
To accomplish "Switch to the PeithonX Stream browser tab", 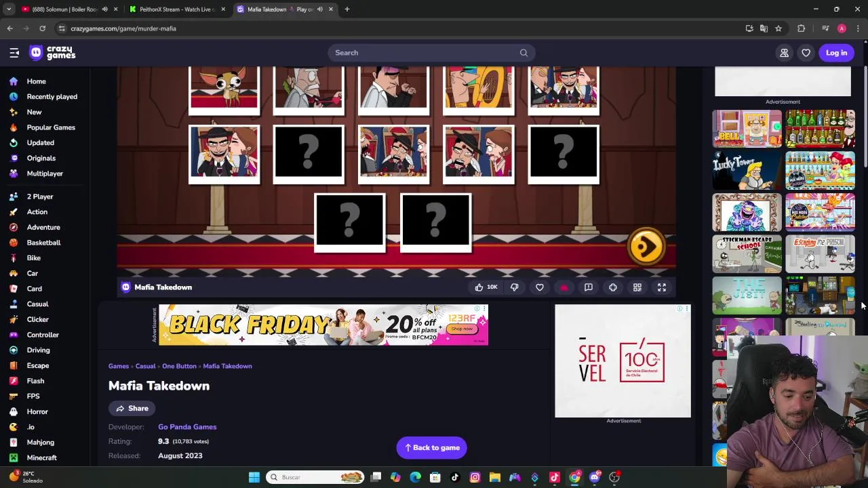I will click(177, 9).
